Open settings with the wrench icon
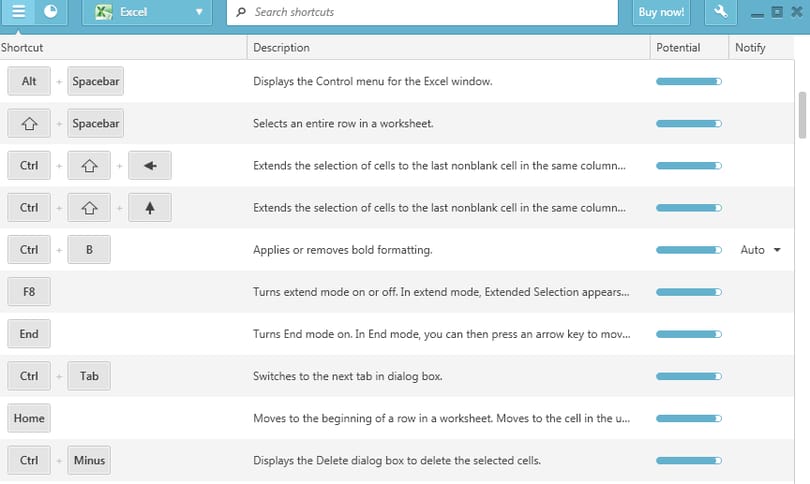 pos(721,11)
